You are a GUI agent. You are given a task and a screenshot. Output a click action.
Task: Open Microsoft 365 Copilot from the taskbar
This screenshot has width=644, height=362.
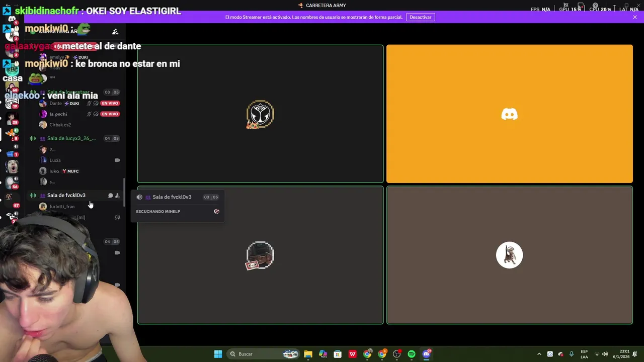[x=323, y=354]
